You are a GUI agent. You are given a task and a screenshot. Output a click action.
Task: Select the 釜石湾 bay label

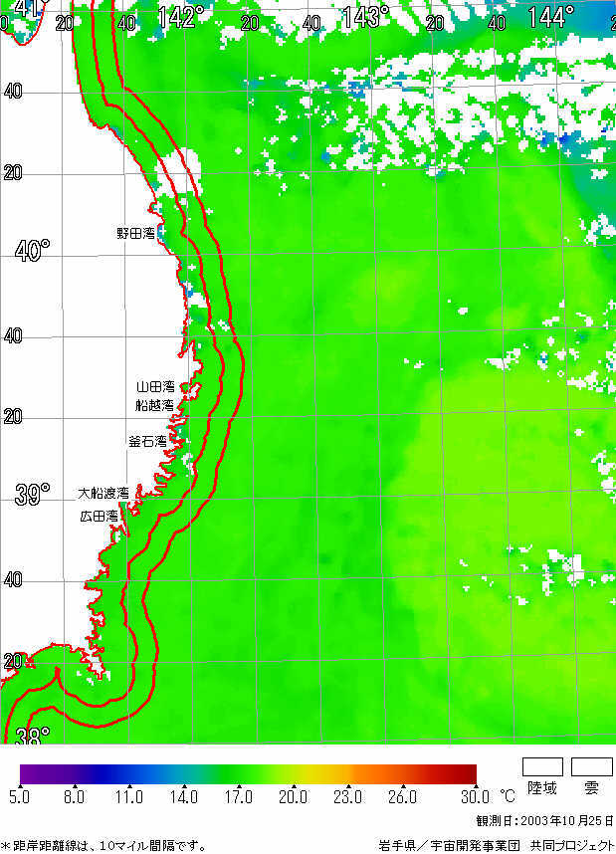click(x=147, y=441)
